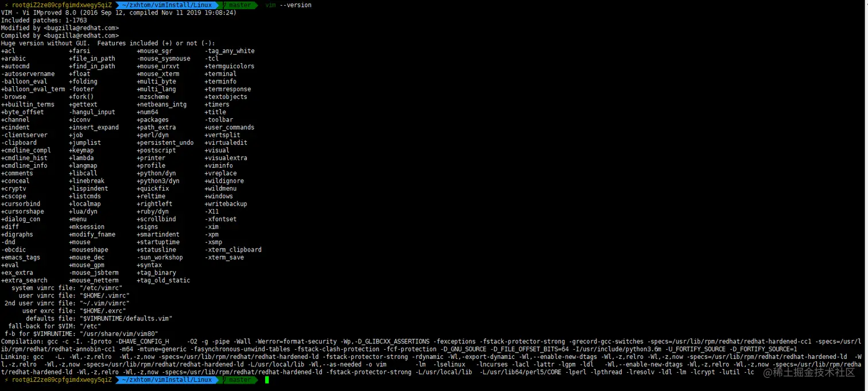
Task: Click the "Compilation: gcc" label
Action: (x=30, y=341)
